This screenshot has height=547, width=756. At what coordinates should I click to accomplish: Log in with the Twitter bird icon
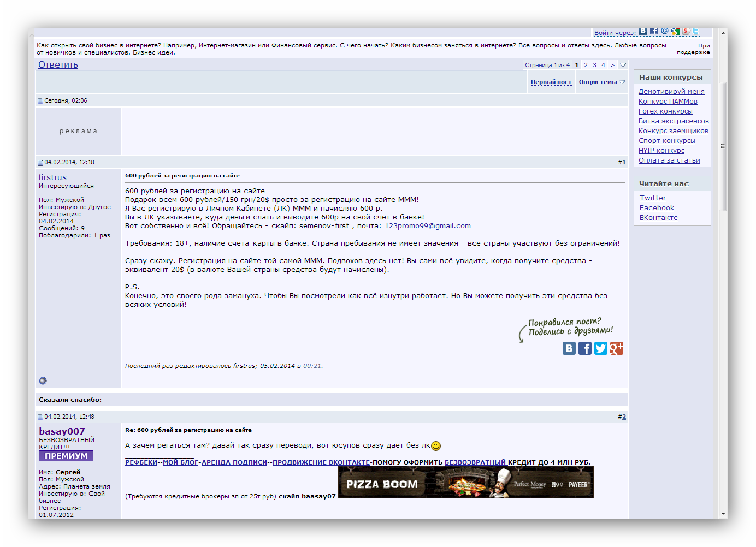pyautogui.click(x=696, y=31)
